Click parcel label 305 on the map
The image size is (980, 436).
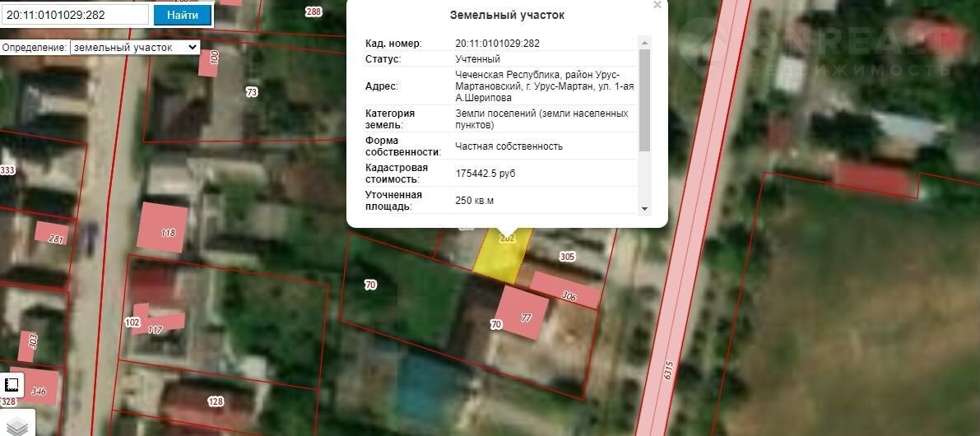click(x=567, y=257)
